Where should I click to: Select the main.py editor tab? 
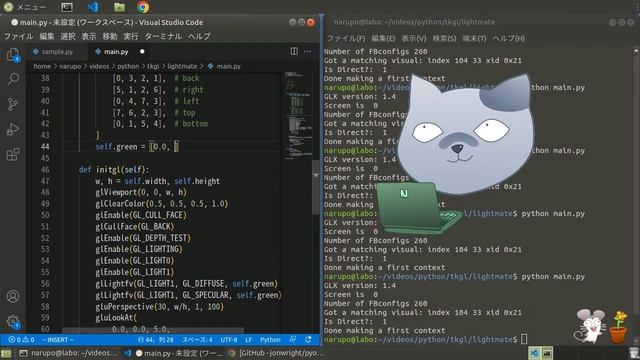(x=116, y=51)
